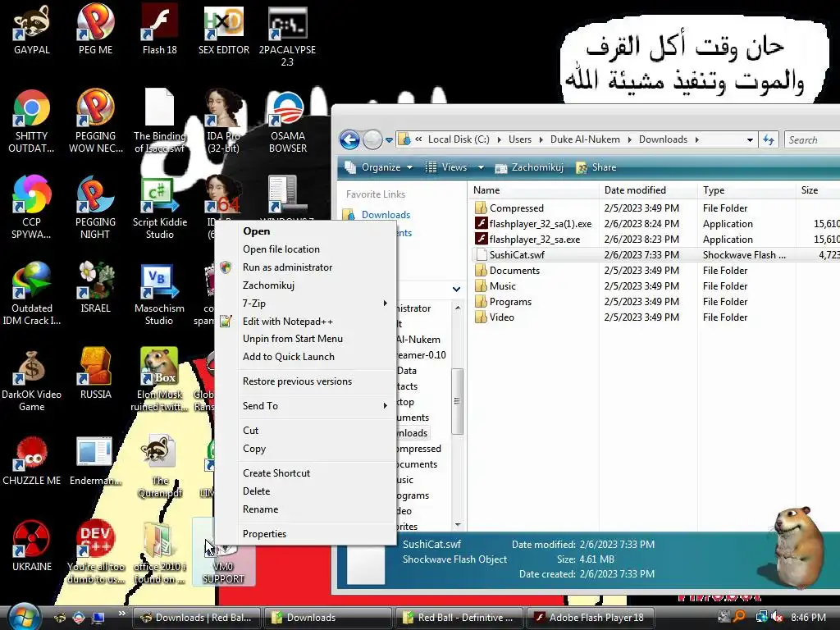The width and height of the screenshot is (840, 630).
Task: Open the ISRAEL flower icon
Action: [x=95, y=288]
